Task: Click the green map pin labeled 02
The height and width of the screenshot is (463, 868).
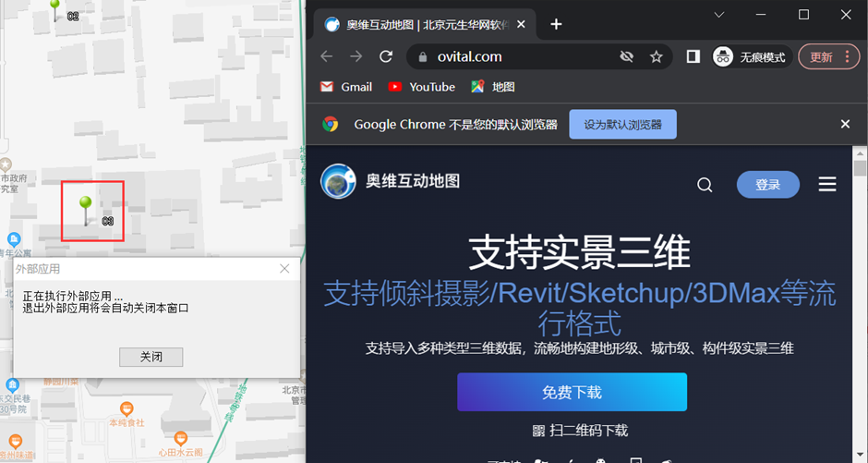Action: [54, 9]
